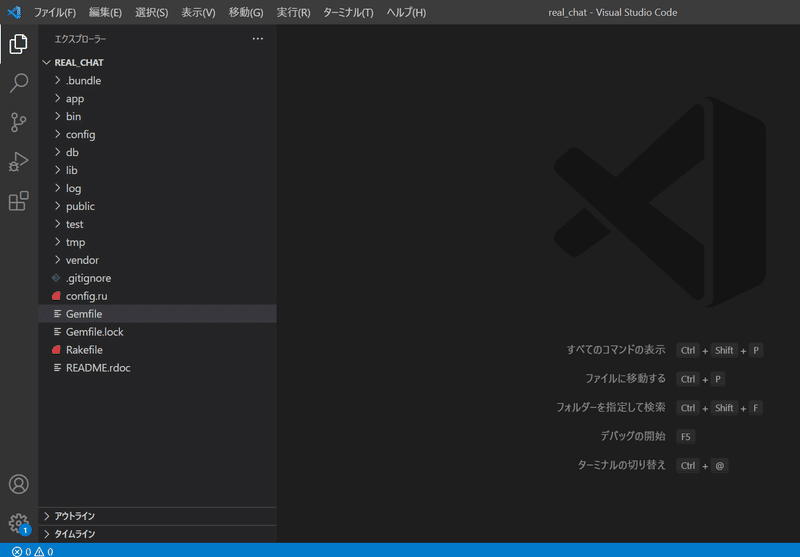
Task: Click the フォルダーを指定して検索 shortcut hint
Action: point(611,408)
